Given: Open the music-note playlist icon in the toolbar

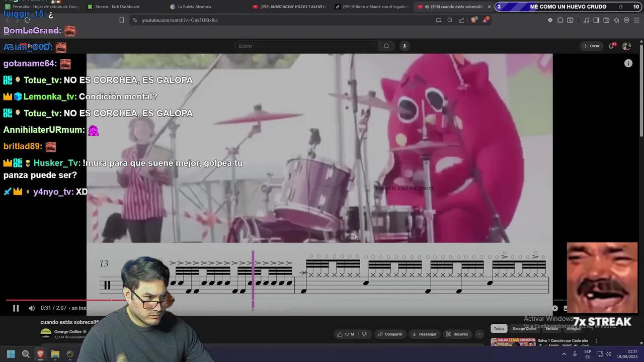Looking at the screenshot, I should (x=586, y=20).
